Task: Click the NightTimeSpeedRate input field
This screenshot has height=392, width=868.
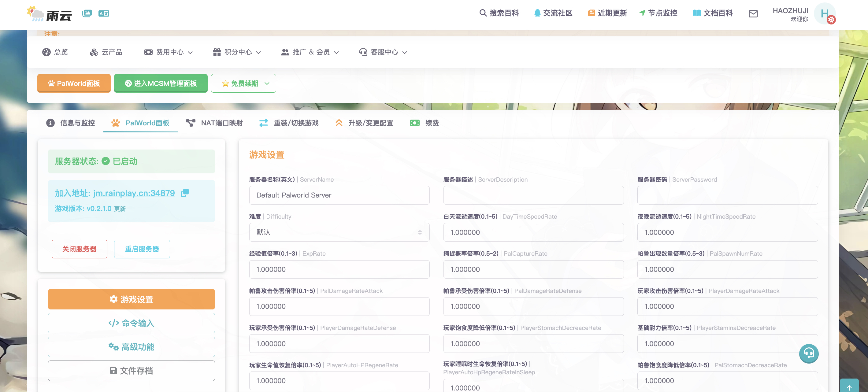Action: [728, 232]
